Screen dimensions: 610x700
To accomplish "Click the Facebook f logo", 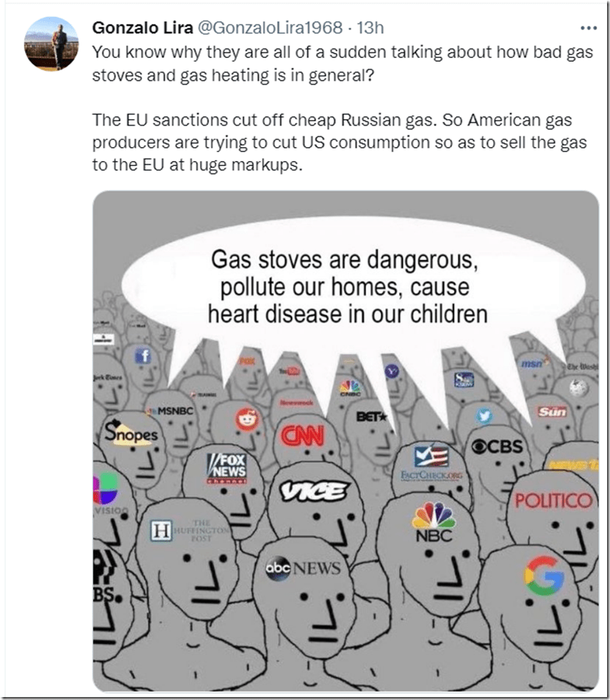I will pos(143,356).
